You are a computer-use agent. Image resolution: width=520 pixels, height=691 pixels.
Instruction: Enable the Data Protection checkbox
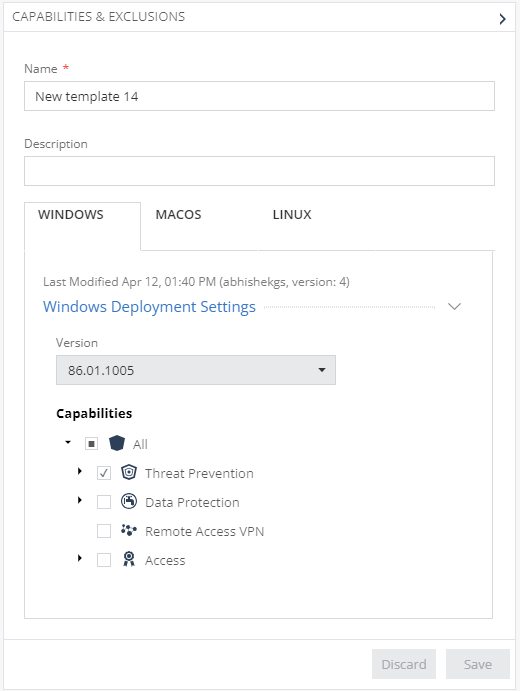104,502
